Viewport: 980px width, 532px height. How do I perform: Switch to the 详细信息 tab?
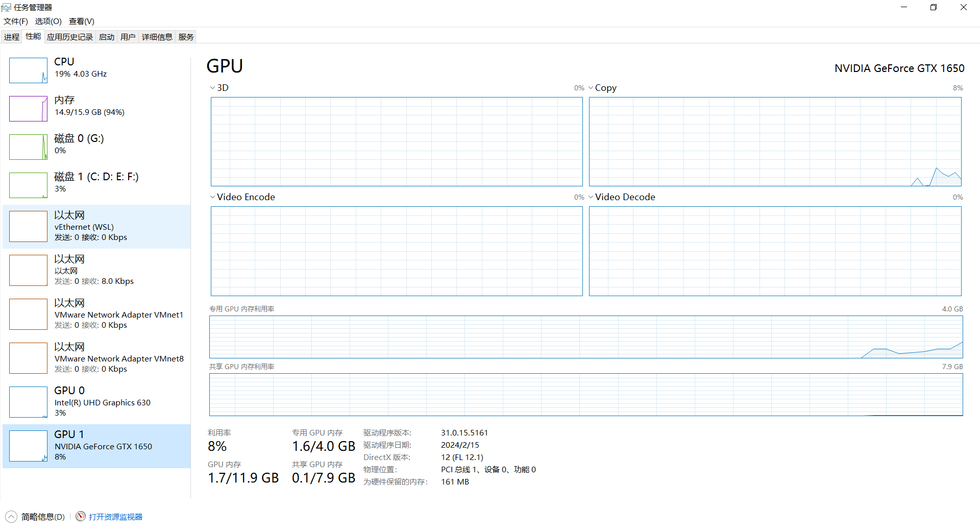pyautogui.click(x=157, y=37)
